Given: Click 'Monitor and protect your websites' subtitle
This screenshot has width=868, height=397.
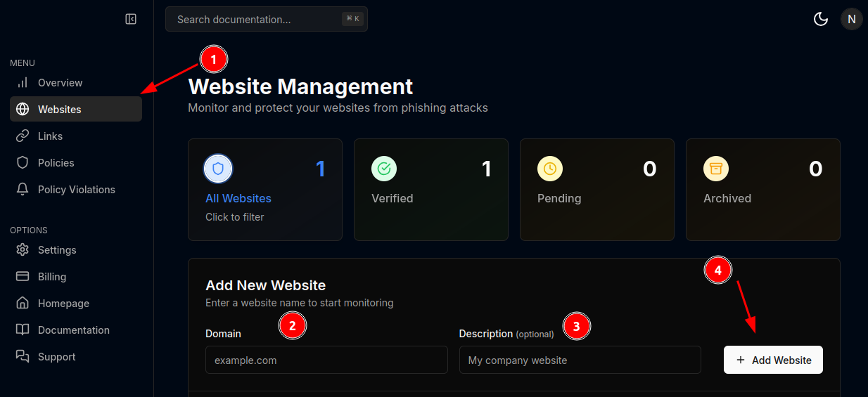Looking at the screenshot, I should [x=338, y=108].
